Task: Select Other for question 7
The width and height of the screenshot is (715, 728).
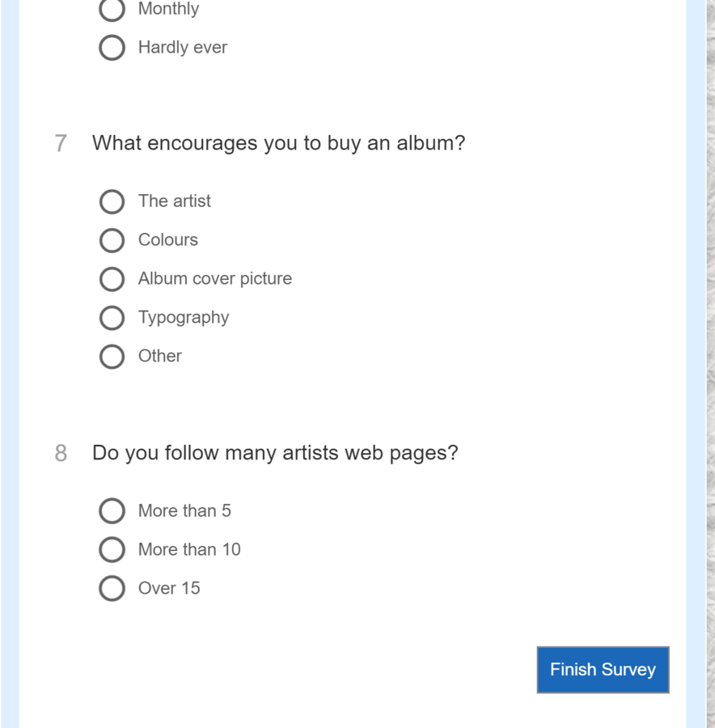Action: (112, 356)
